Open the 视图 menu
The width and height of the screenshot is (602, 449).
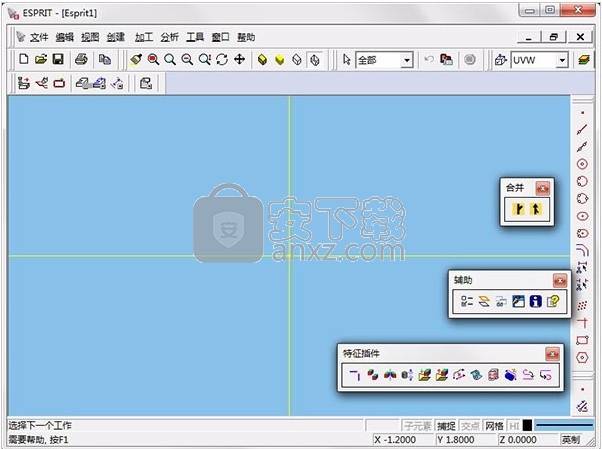tap(90, 37)
